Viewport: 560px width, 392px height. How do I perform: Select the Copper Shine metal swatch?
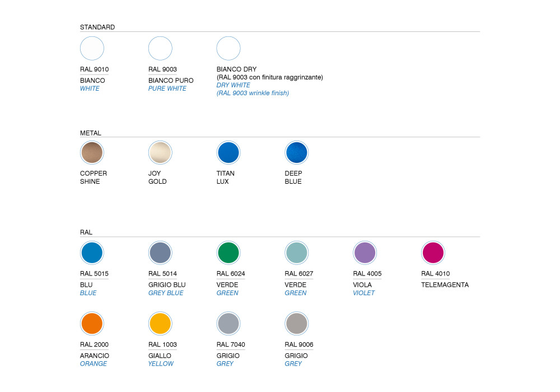[x=92, y=152]
